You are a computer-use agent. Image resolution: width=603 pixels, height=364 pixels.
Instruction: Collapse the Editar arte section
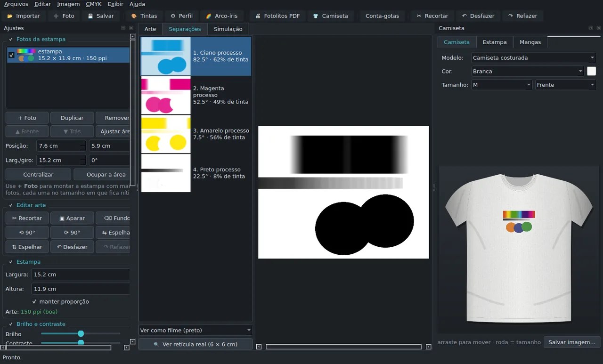click(10, 205)
